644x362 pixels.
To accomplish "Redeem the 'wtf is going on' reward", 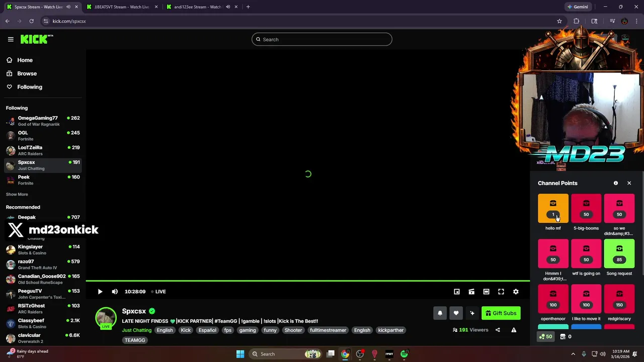I will pos(586,253).
